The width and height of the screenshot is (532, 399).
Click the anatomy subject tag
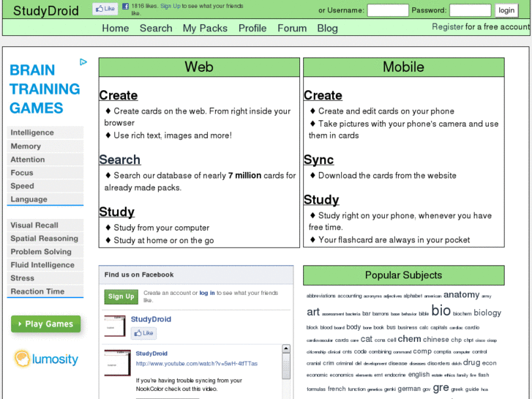click(462, 295)
